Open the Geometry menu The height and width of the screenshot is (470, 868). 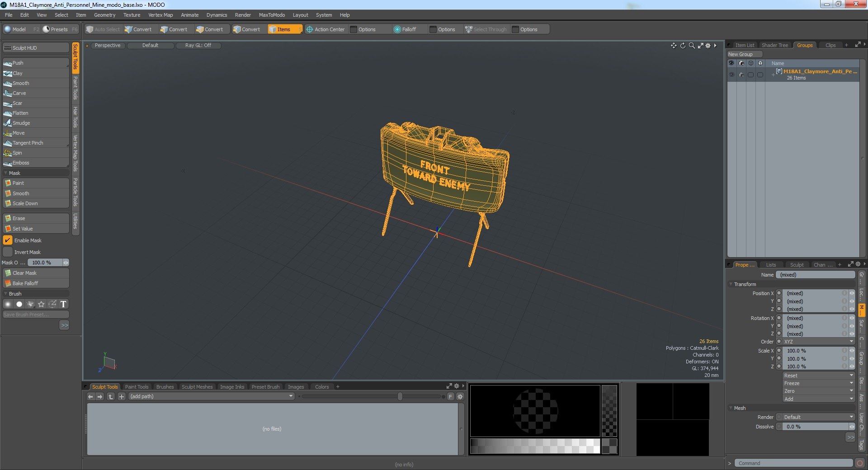tap(104, 15)
